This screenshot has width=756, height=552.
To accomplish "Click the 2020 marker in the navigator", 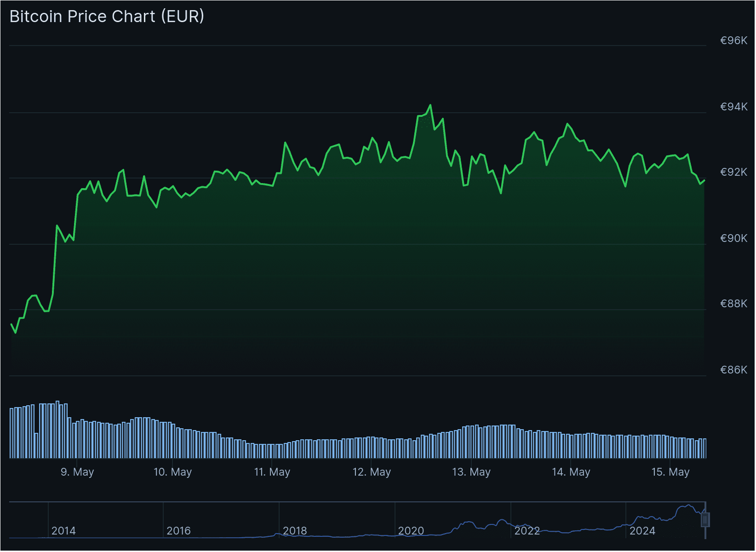I will click(x=411, y=531).
